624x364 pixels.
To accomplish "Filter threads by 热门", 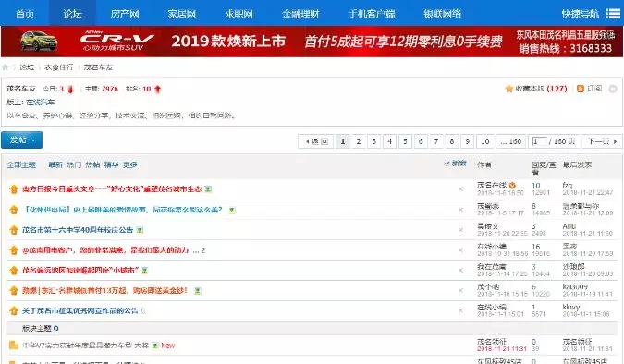I will (x=74, y=164).
